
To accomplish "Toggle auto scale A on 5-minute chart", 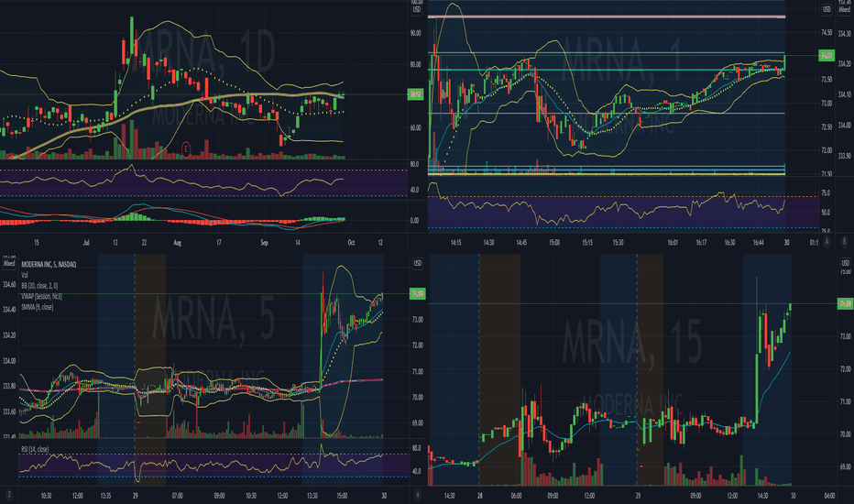I will coord(417,495).
